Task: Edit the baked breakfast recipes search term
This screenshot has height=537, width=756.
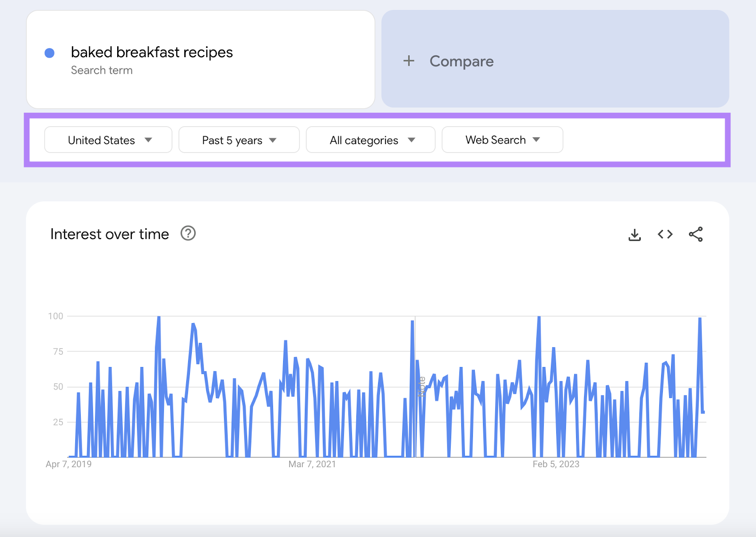Action: (x=152, y=52)
